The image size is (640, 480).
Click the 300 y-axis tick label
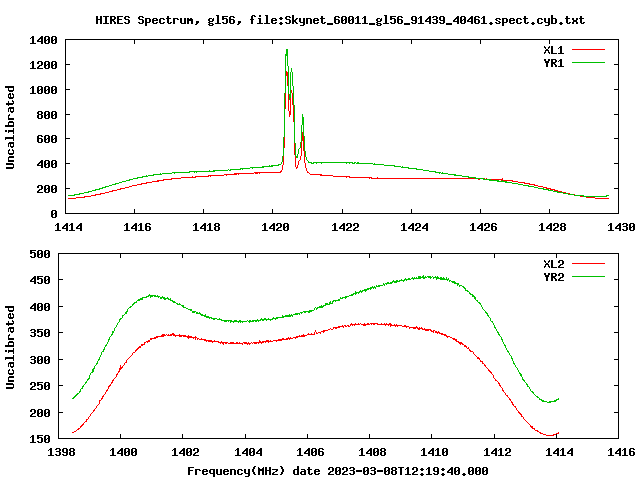pyautogui.click(x=40, y=360)
